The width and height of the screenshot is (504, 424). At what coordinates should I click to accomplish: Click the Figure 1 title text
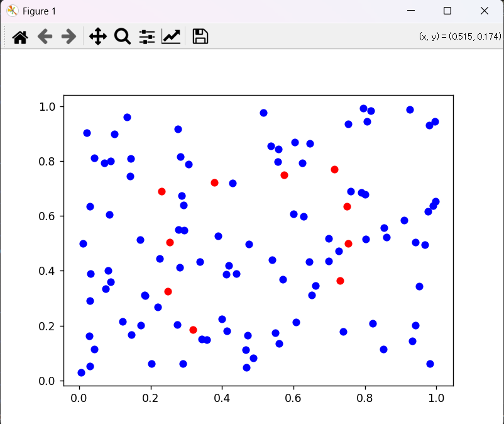click(x=39, y=11)
